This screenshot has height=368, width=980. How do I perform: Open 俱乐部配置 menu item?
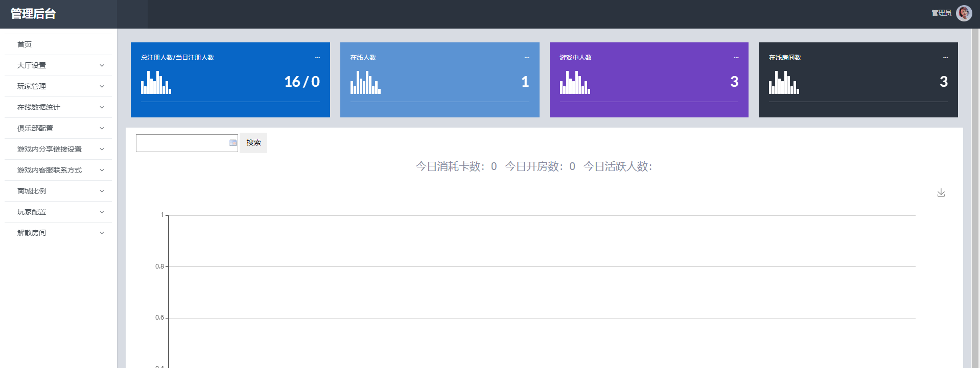click(58, 128)
